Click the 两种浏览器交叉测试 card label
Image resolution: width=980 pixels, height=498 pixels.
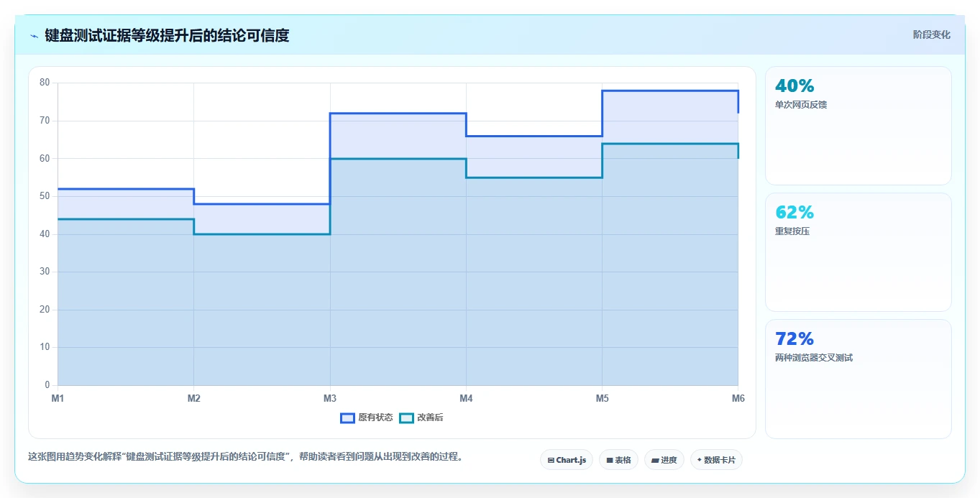814,358
